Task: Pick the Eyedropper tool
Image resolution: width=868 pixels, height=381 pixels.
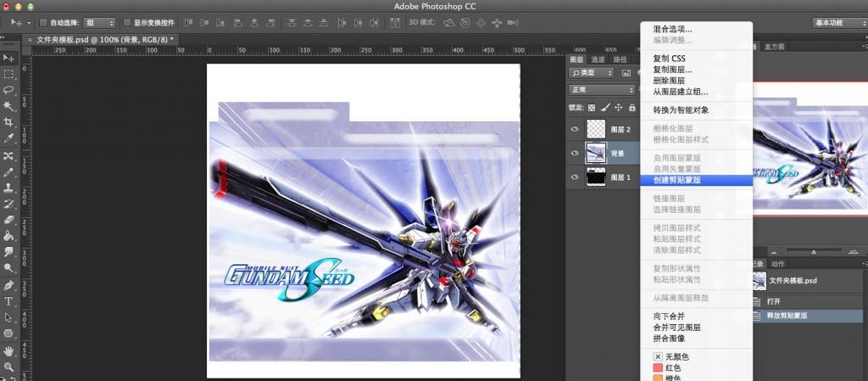Action: [x=8, y=138]
